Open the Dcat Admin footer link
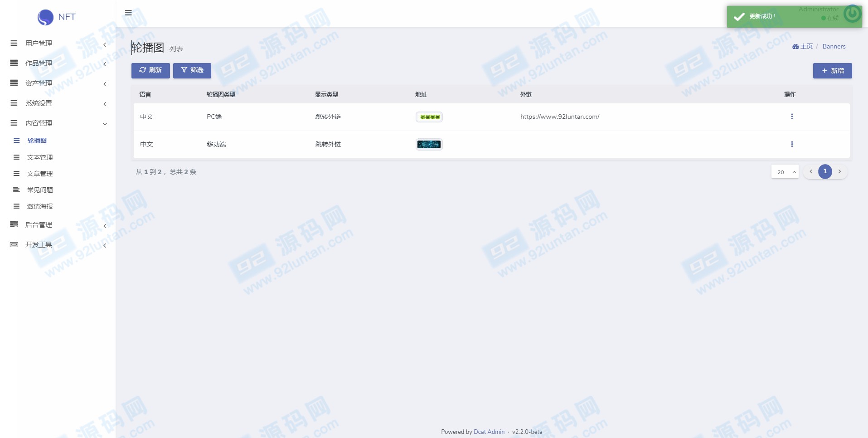The width and height of the screenshot is (868, 438). [x=489, y=432]
